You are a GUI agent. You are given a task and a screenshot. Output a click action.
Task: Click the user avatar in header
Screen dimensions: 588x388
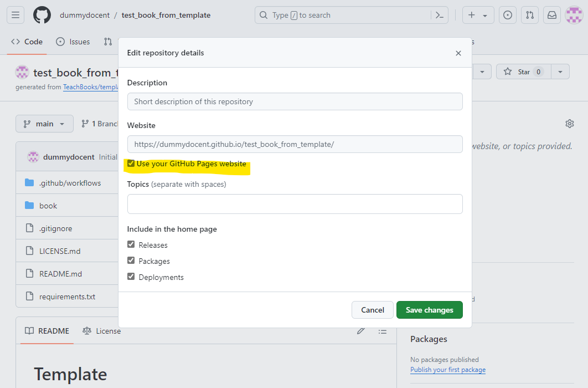pos(574,15)
